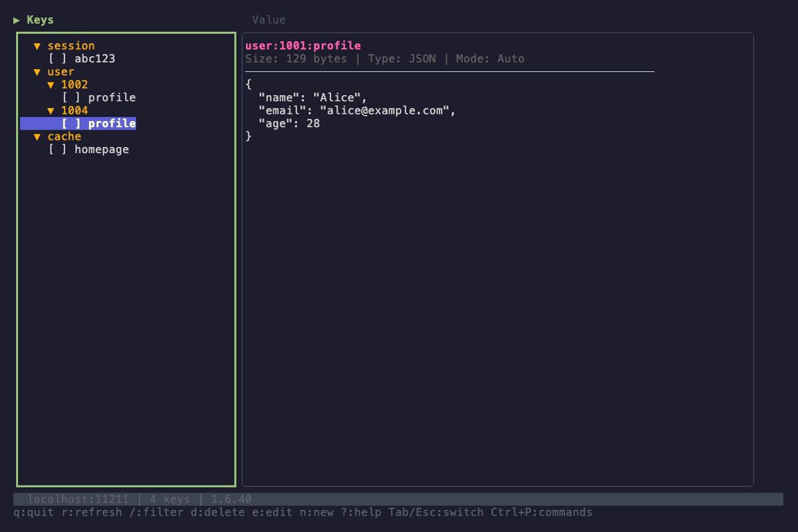Collapse the 1002 subtree arrow
The height and width of the screenshot is (532, 798).
click(51, 84)
